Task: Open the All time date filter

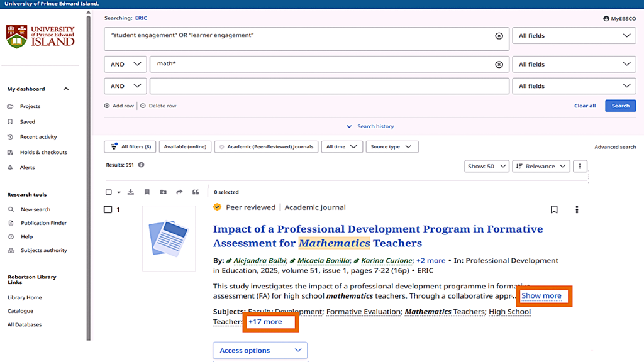Action: [341, 147]
